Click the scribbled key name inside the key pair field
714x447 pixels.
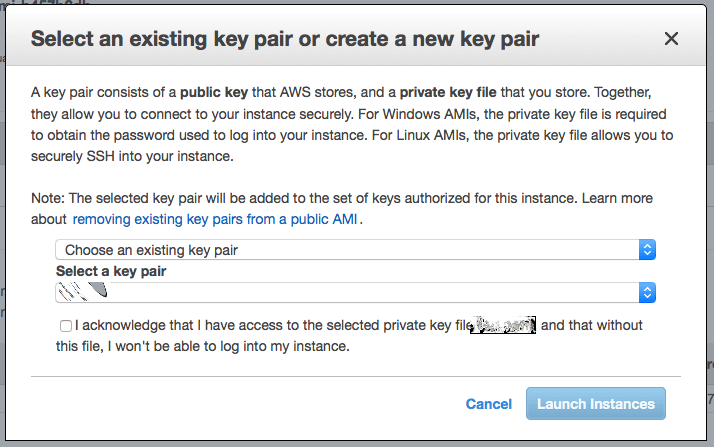[82, 292]
